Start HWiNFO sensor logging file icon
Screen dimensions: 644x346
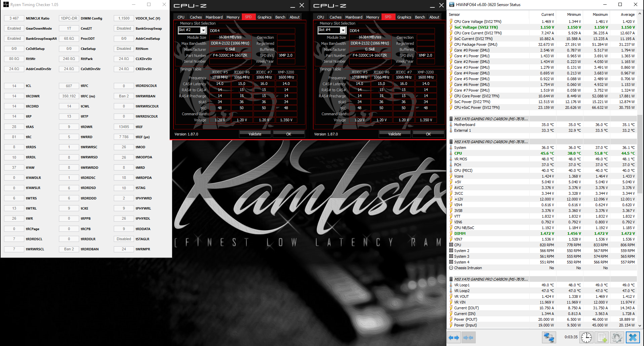(x=602, y=338)
